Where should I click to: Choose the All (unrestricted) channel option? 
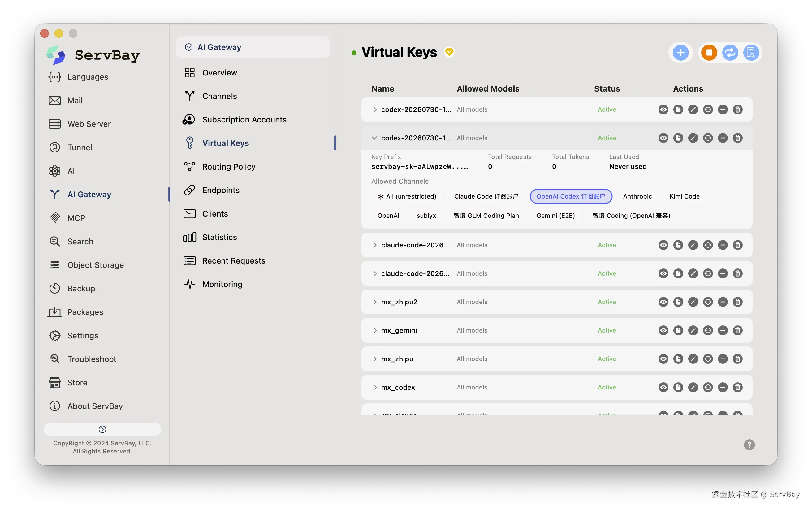pyautogui.click(x=407, y=196)
